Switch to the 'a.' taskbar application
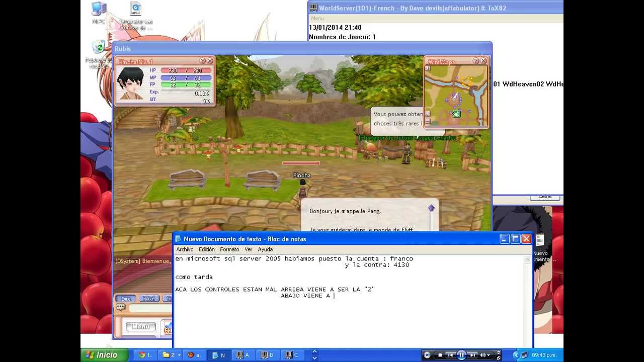Screen dimensions: 644x362 [x=194, y=355]
